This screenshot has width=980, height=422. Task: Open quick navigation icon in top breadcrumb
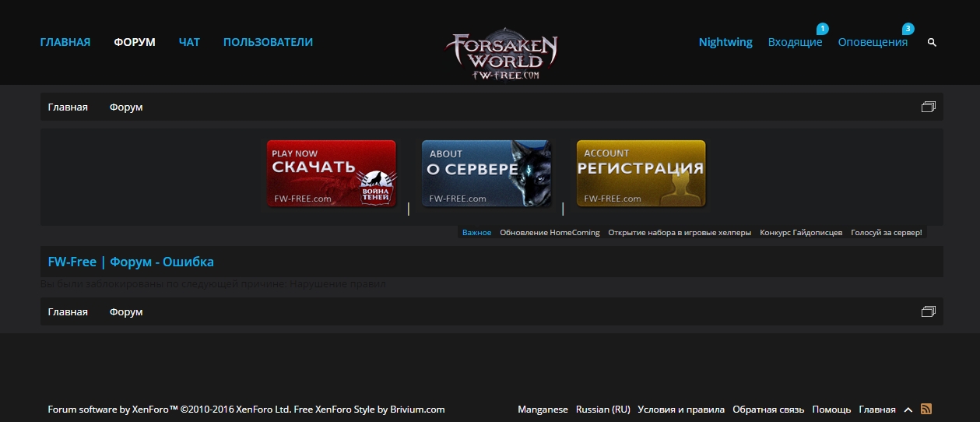click(x=928, y=107)
